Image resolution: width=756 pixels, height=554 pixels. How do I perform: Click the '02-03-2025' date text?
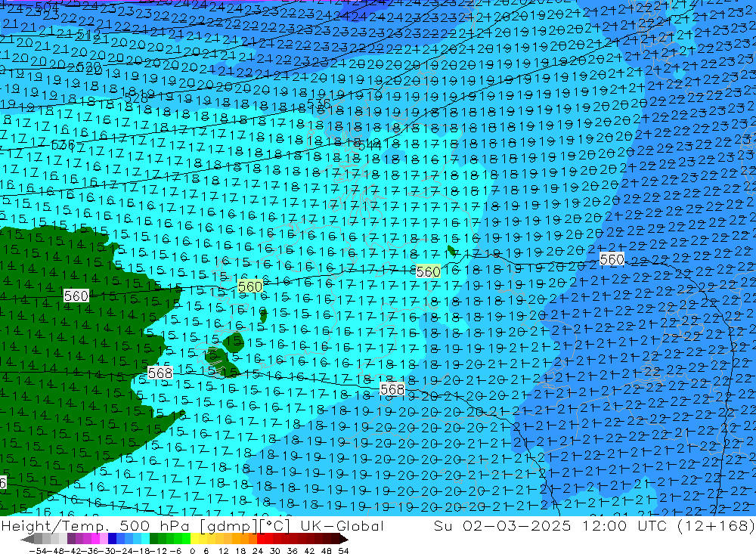coord(517,525)
